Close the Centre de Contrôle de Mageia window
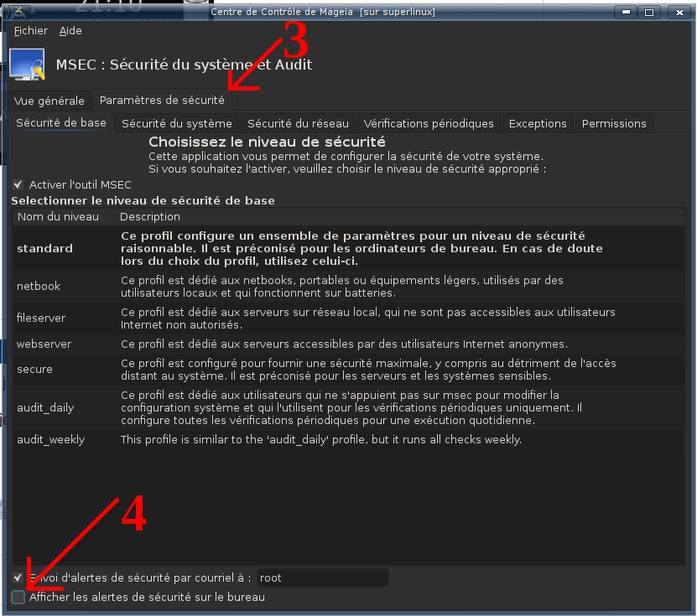Screen dimensions: 697x616 click(679, 12)
